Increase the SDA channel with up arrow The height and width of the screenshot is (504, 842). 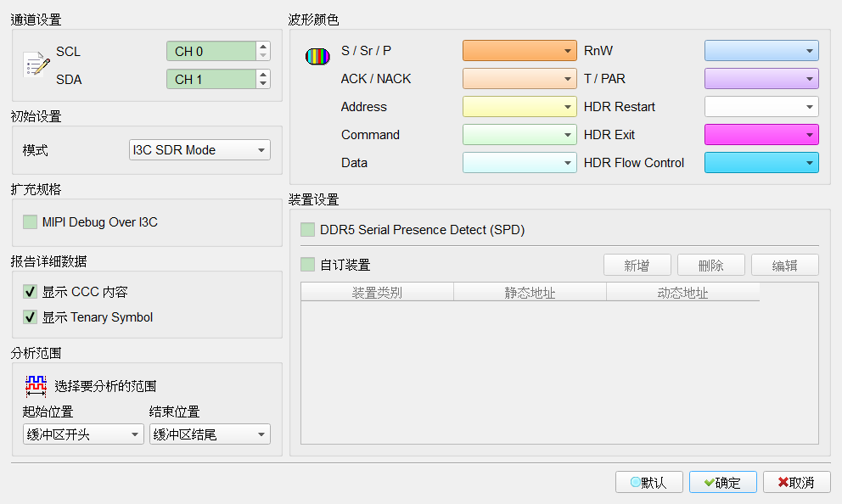click(x=263, y=75)
